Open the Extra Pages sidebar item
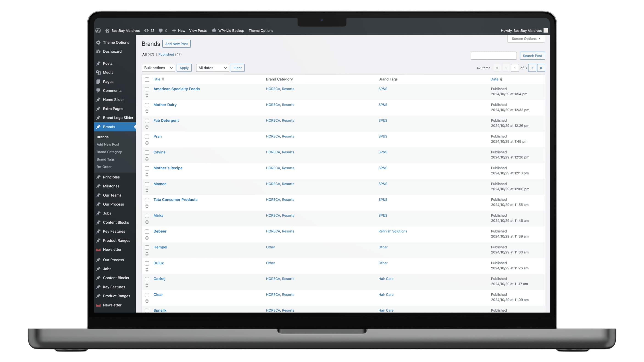This screenshot has height=362, width=644. click(x=113, y=109)
